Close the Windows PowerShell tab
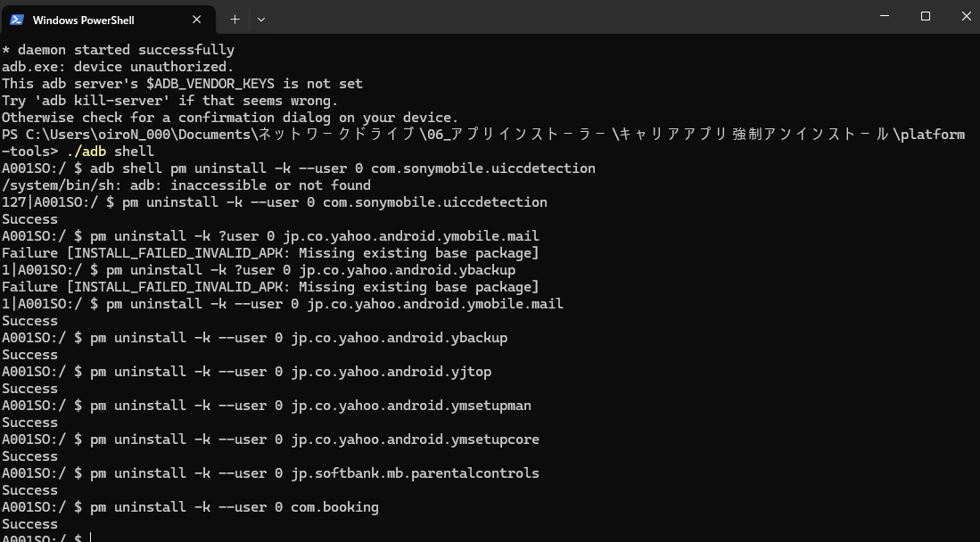 [196, 20]
